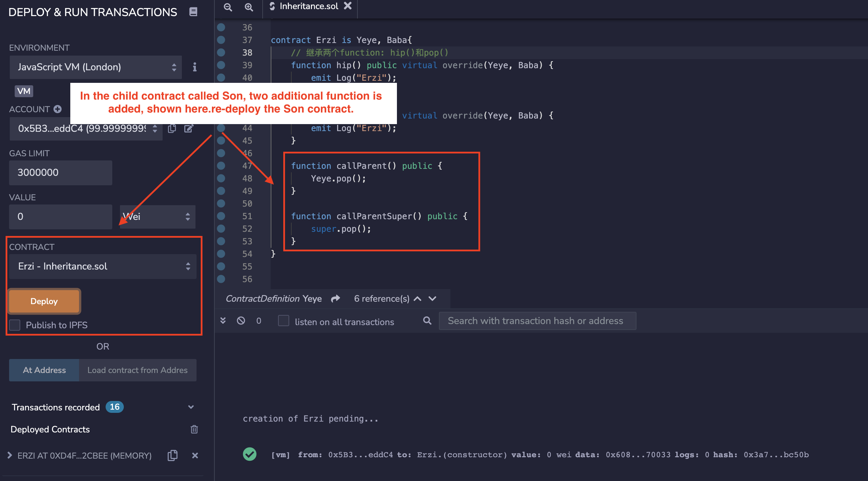Toggle breakpoint on line 56
This screenshot has width=868, height=481.
(221, 279)
